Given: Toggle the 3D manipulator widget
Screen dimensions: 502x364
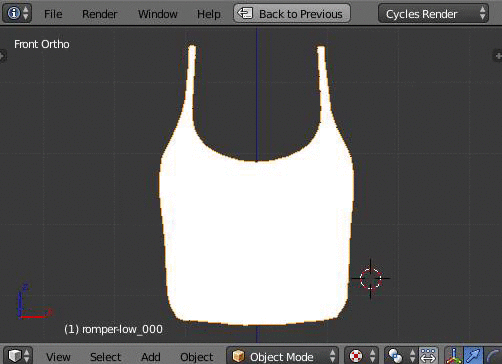Looking at the screenshot, I should pos(454,356).
